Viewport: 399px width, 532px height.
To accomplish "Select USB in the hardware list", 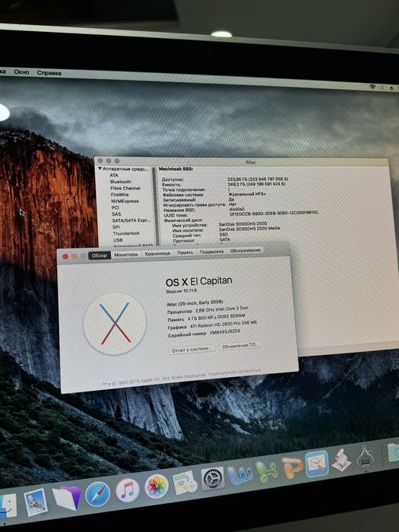I will pyautogui.click(x=118, y=239).
